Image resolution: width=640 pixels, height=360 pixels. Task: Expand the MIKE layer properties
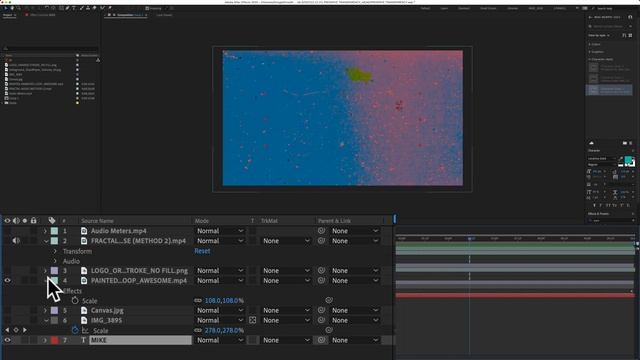coord(45,340)
